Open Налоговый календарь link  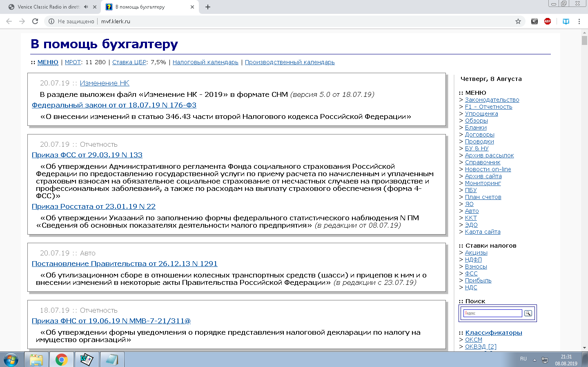(x=205, y=62)
